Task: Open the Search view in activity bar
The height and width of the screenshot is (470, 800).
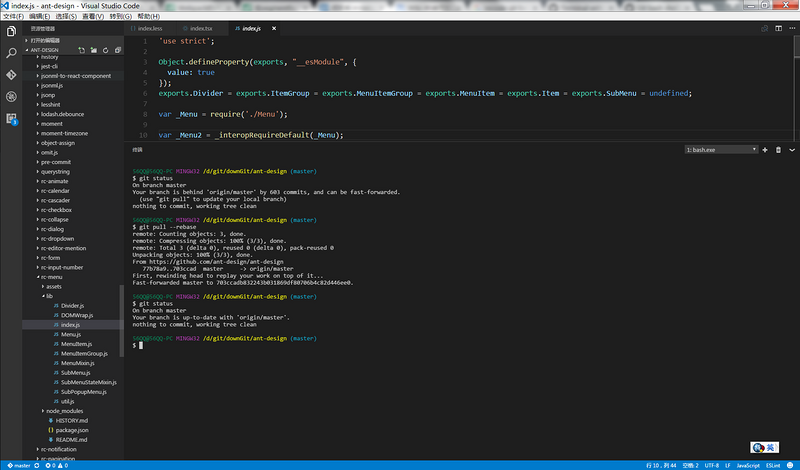Action: point(11,53)
